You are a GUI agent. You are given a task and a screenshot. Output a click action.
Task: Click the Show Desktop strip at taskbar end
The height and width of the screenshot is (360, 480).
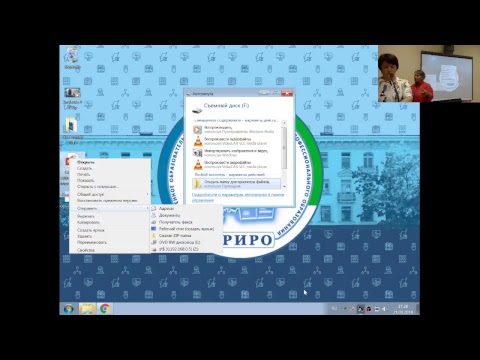(x=418, y=309)
